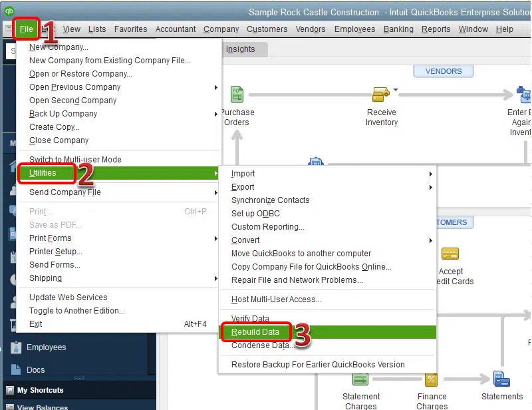The image size is (532, 410).
Task: Select Synchronize Contacts
Action: [x=328, y=200]
